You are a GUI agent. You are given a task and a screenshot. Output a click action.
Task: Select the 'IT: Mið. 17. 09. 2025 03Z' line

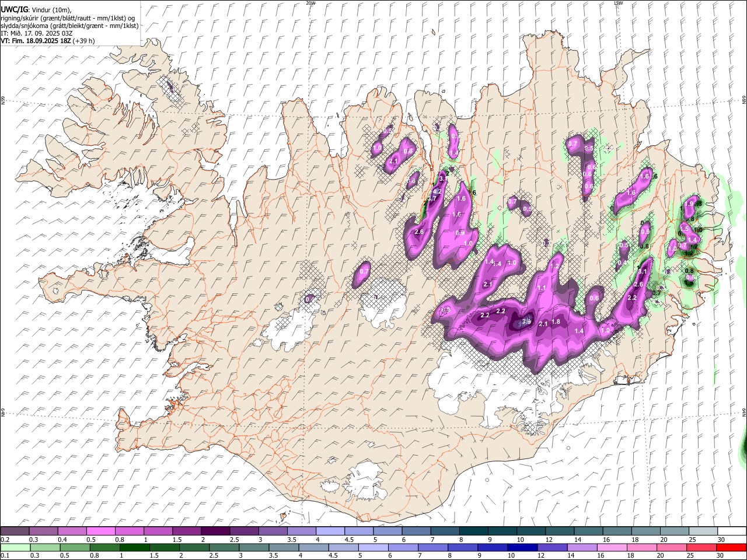(36, 33)
